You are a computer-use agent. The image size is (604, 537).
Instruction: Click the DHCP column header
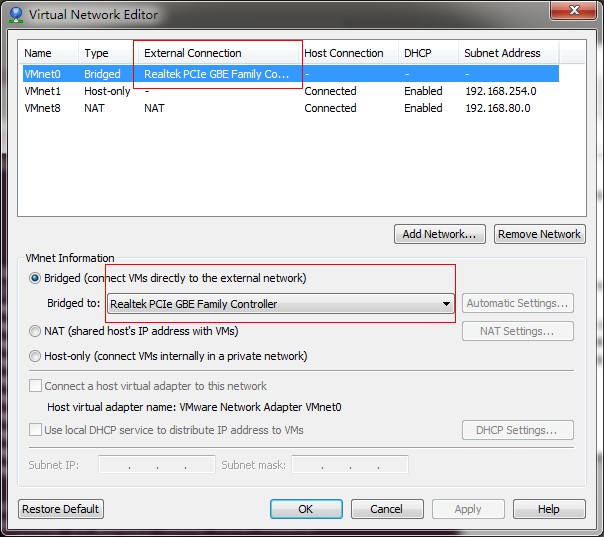coord(428,53)
